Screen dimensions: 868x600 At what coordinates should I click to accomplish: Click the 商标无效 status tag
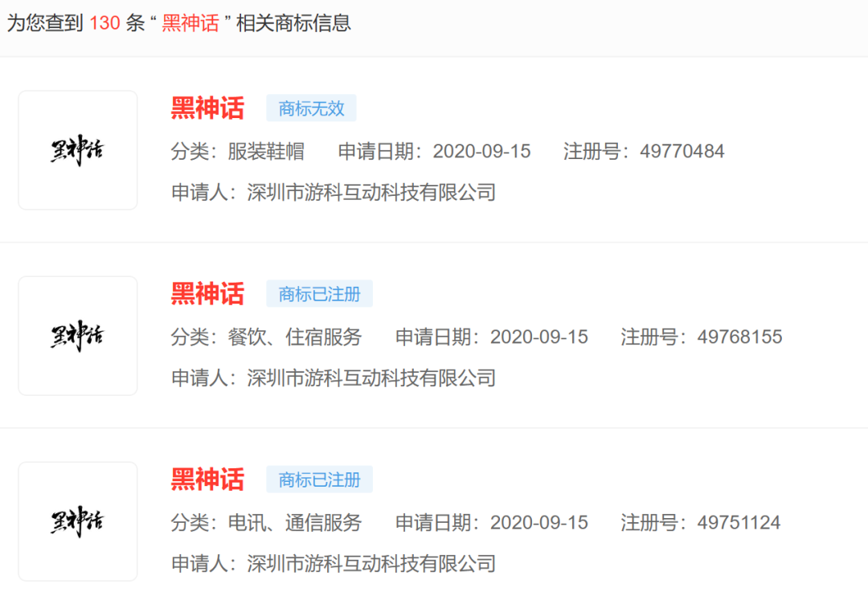point(311,108)
